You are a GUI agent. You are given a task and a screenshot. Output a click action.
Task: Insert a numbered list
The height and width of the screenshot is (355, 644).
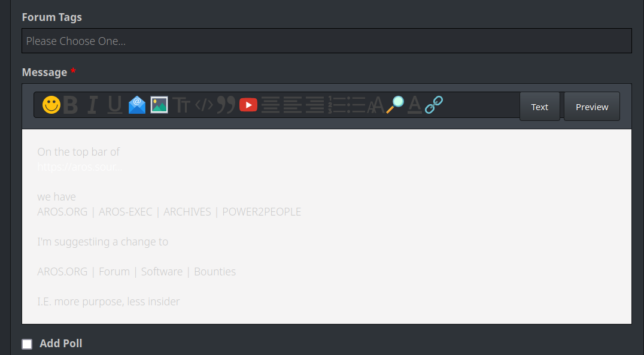click(337, 105)
